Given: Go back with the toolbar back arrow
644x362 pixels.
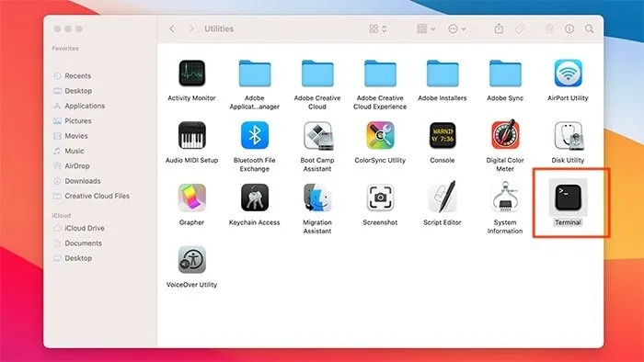Looking at the screenshot, I should 172,28.
